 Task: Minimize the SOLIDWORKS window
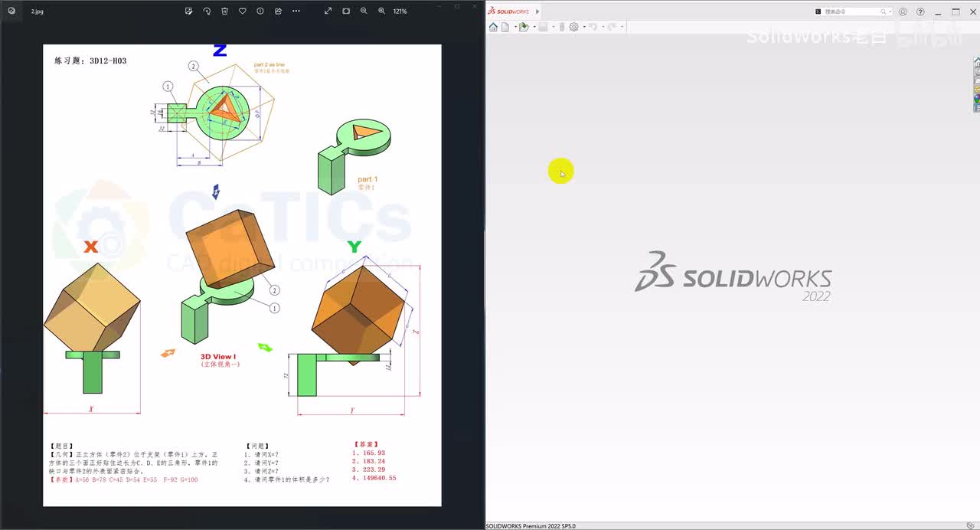pyautogui.click(x=938, y=12)
